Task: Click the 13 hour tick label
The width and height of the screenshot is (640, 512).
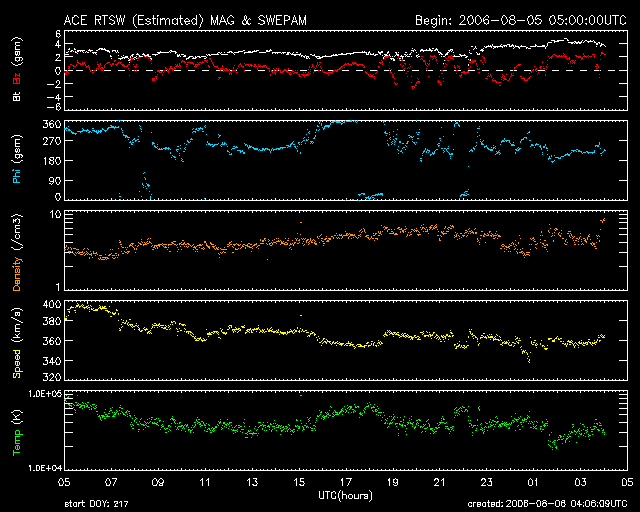Action: (x=252, y=483)
